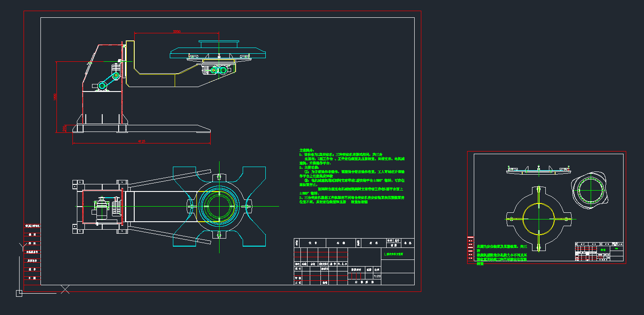Click the cyan turntable in the side view

218,52
